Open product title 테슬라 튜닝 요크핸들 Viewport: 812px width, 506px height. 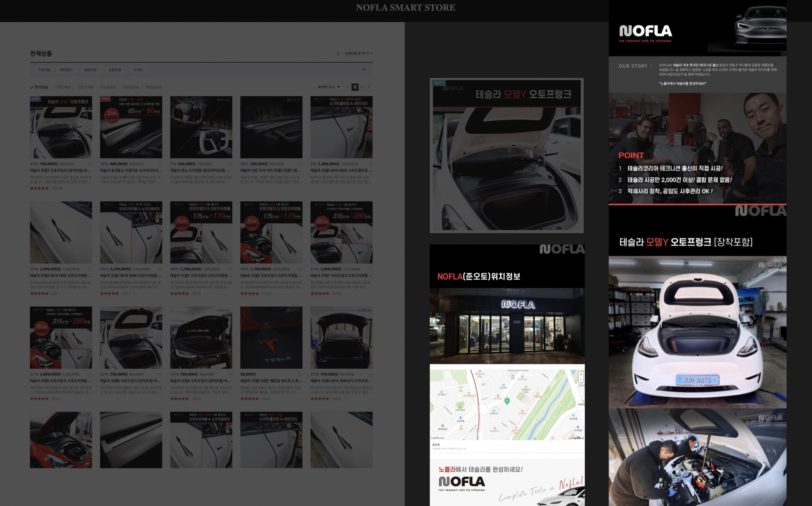pos(200,170)
